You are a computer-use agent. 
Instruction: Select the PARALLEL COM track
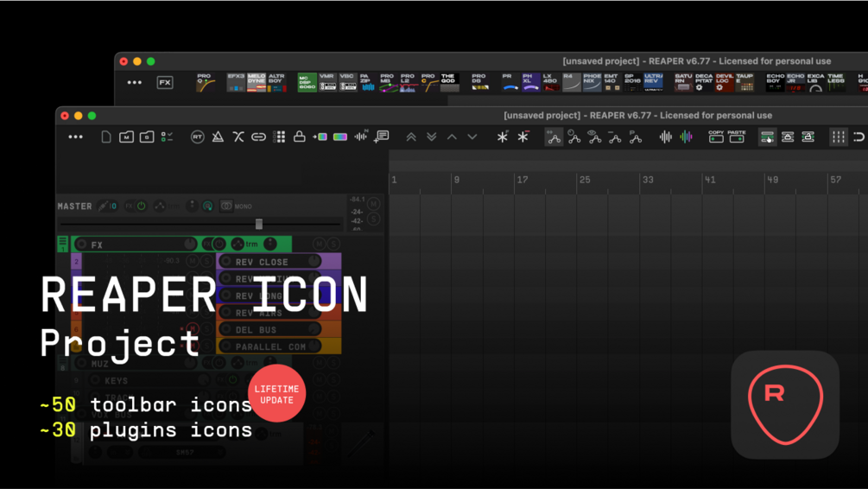pyautogui.click(x=278, y=346)
